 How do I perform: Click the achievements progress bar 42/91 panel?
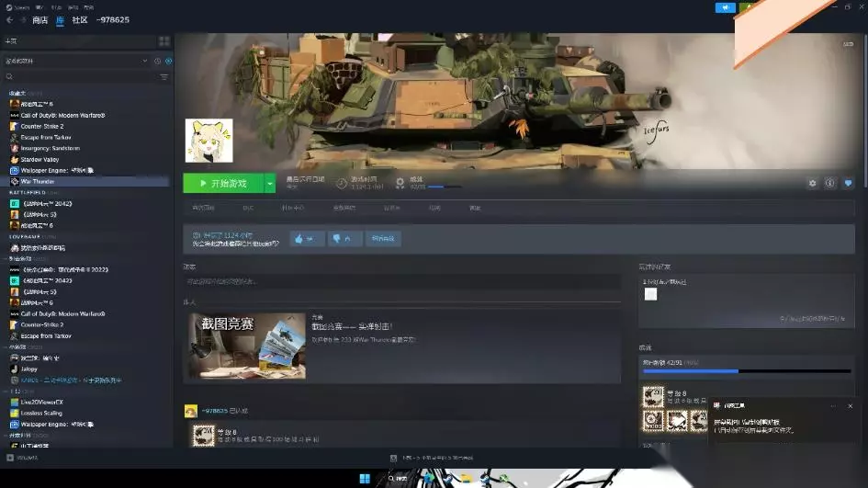(747, 367)
